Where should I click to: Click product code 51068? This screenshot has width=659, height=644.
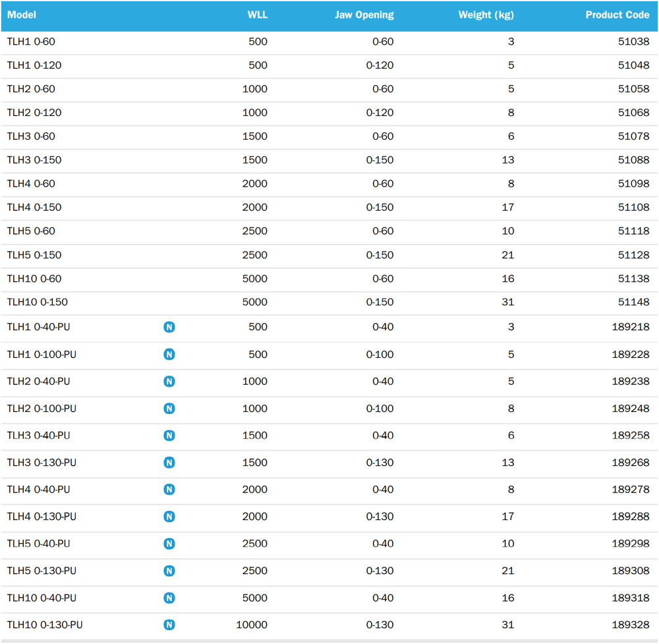pos(634,113)
